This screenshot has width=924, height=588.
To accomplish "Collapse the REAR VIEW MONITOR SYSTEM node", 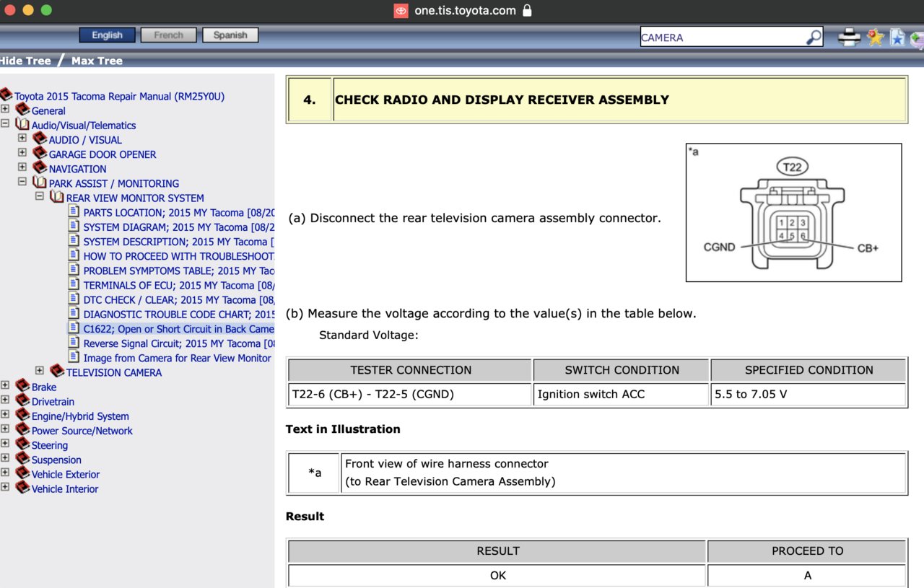I will point(40,196).
